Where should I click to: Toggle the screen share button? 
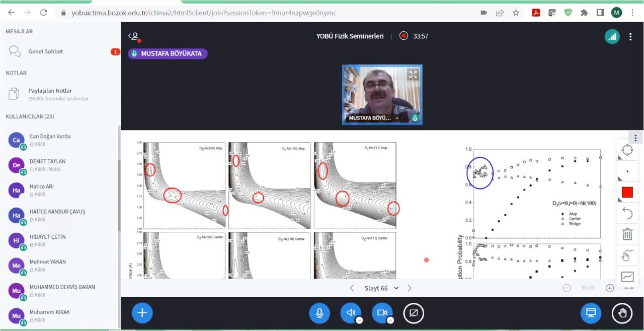click(x=414, y=313)
